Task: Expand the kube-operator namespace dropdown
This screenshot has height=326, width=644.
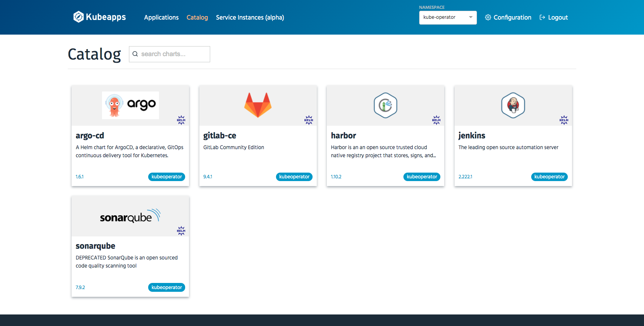Action: coord(448,17)
